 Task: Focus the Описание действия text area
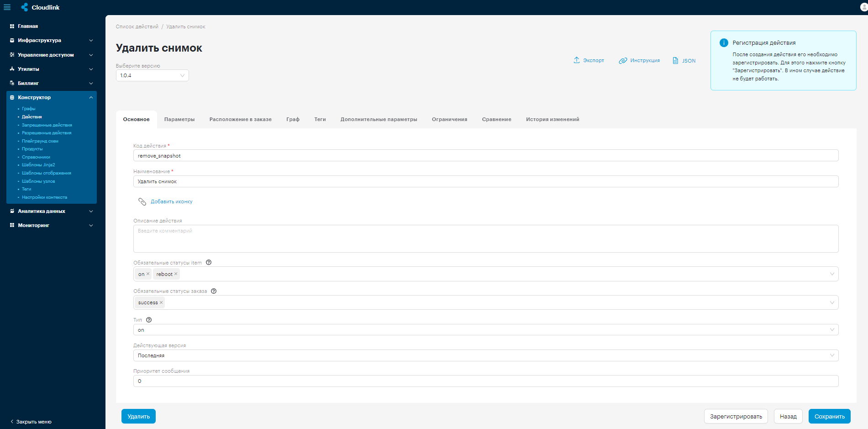pyautogui.click(x=486, y=238)
